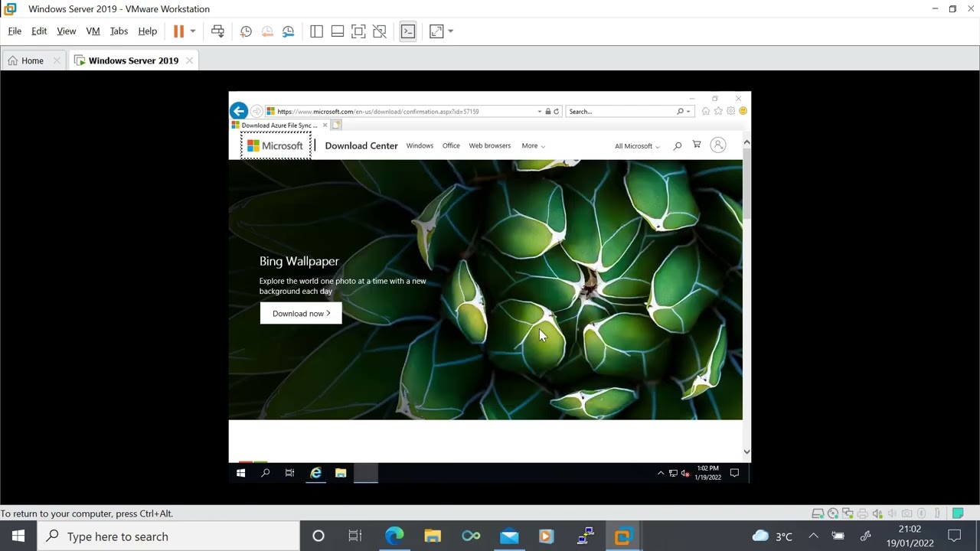
Task: Expand the More navigation dropdown
Action: click(534, 145)
